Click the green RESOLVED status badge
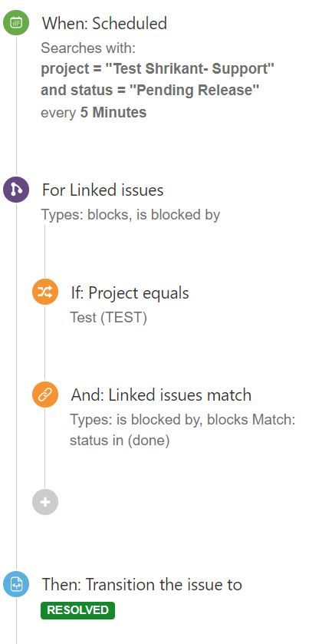This screenshot has width=312, height=644. click(x=78, y=610)
